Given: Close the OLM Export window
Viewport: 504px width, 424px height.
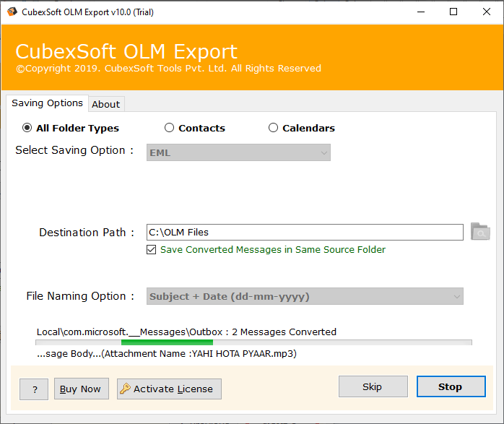Looking at the screenshot, I should coord(487,12).
